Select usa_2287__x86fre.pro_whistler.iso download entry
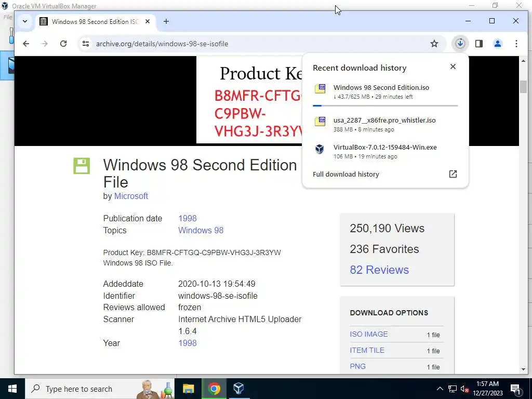 click(x=385, y=124)
